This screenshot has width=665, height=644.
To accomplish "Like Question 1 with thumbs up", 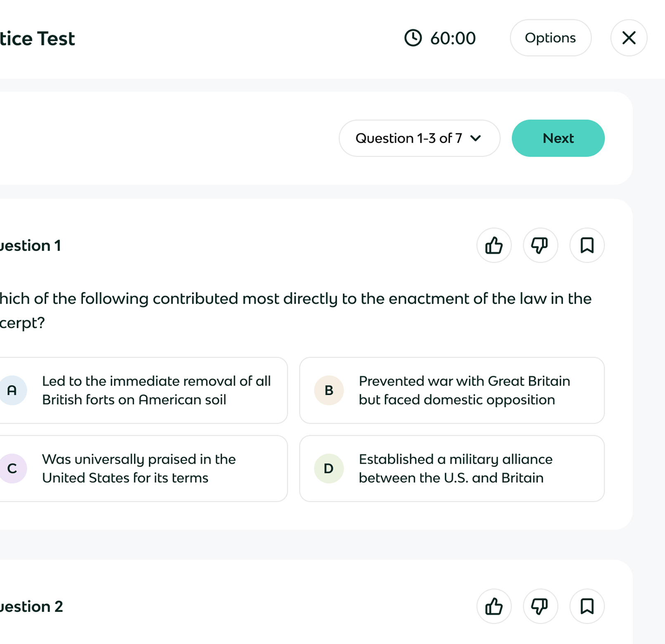I will tap(494, 245).
